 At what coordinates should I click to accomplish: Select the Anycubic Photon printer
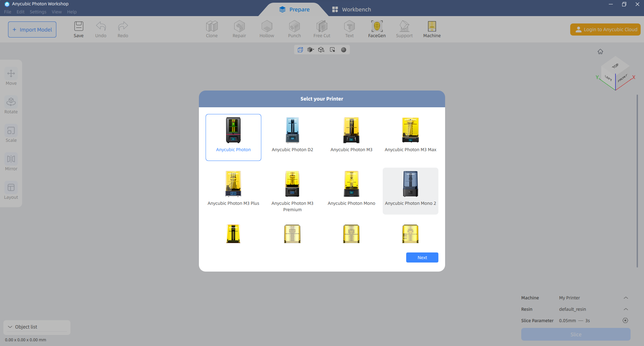click(233, 137)
